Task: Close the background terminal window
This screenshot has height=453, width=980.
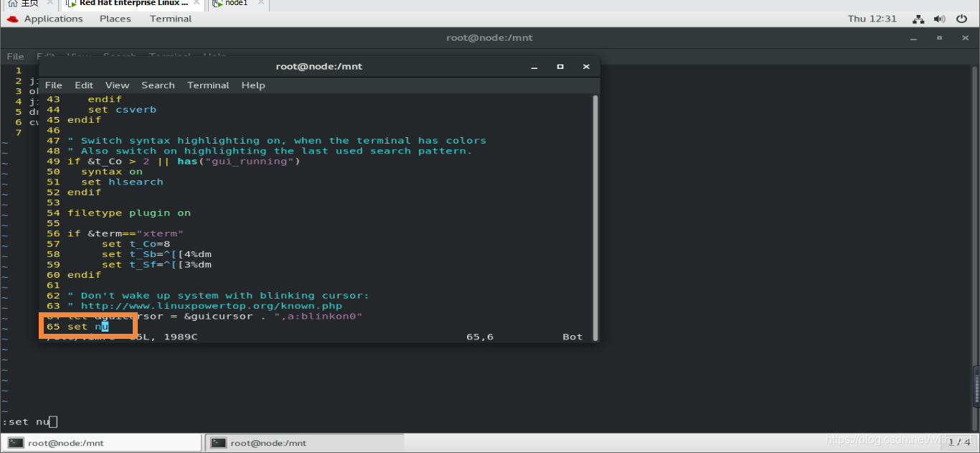Action: (x=965, y=38)
